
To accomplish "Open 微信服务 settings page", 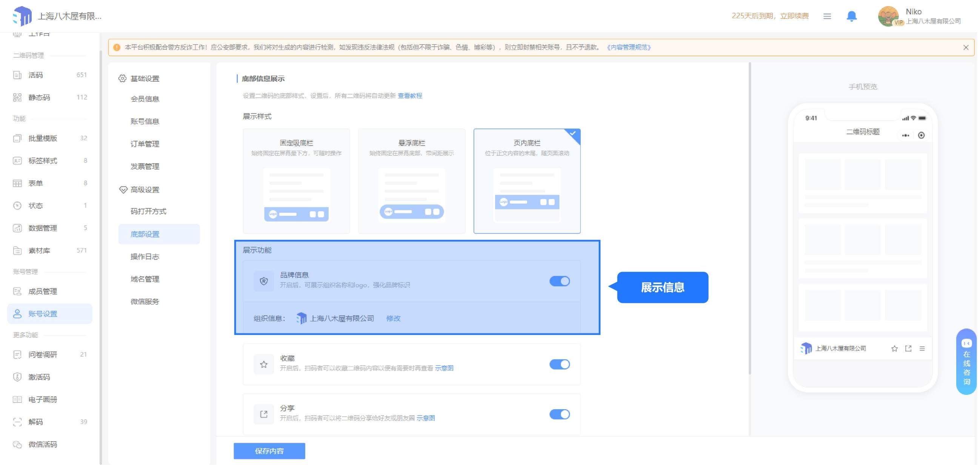I will [145, 301].
